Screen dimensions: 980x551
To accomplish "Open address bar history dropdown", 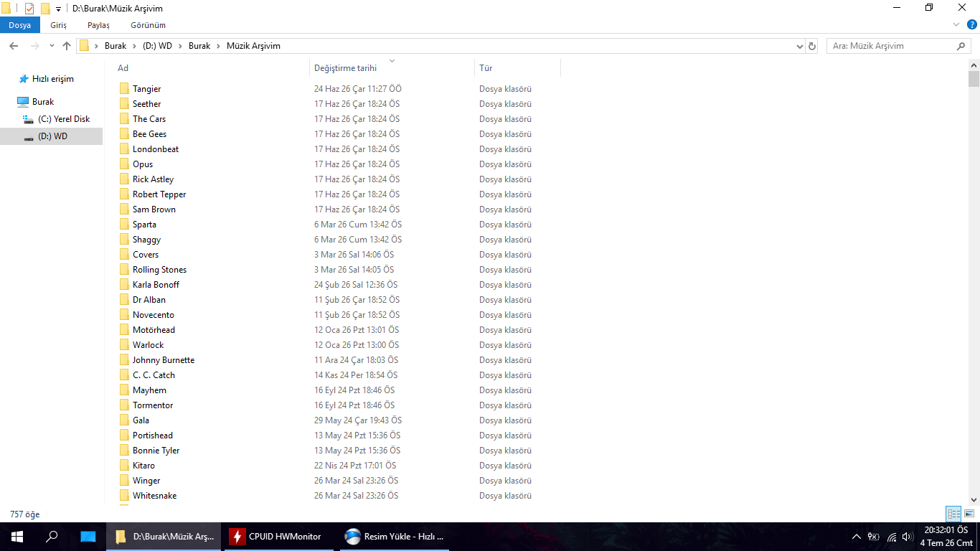I will [x=800, y=46].
